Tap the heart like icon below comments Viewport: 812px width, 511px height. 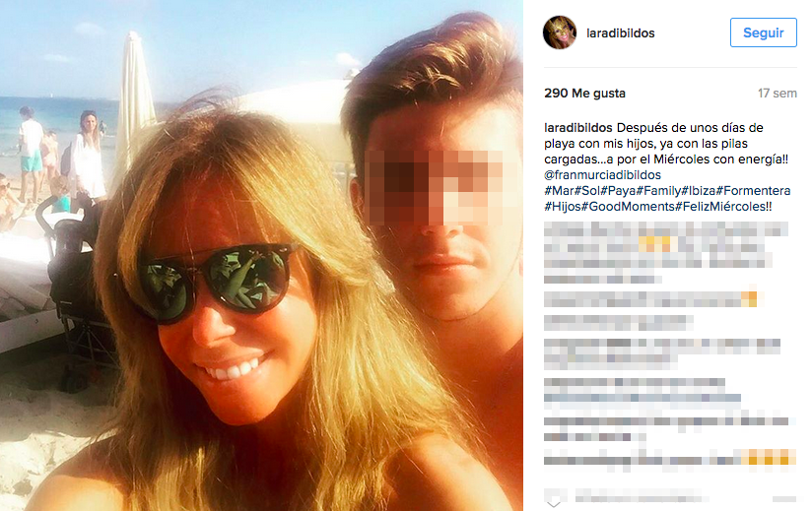554,498
